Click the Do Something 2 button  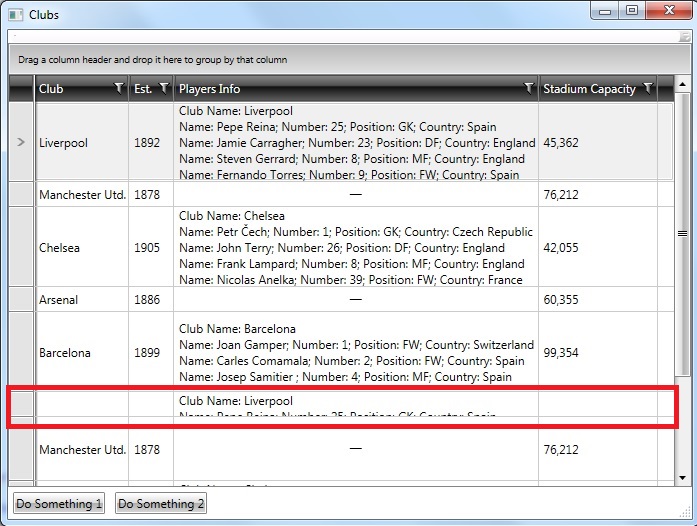pos(161,503)
